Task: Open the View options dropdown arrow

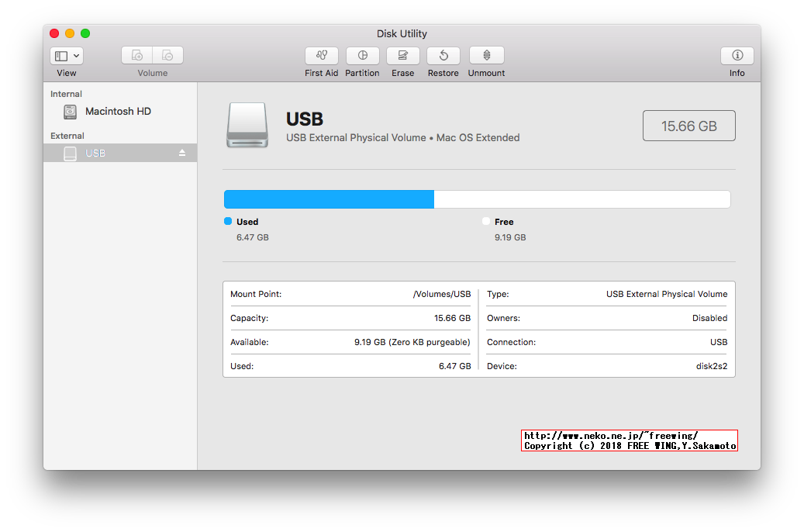Action: point(75,55)
